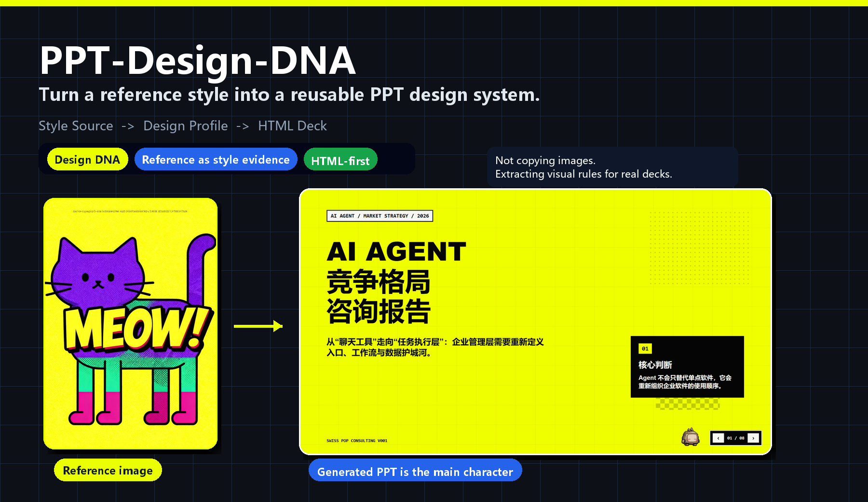Click the "Reference image" label pill
The image size is (868, 502).
108,470
